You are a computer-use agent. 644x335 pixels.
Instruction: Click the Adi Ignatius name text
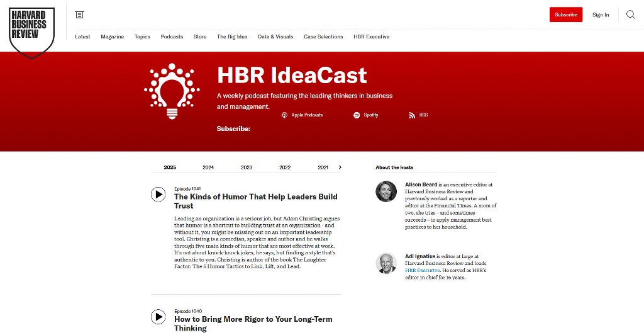[419, 256]
